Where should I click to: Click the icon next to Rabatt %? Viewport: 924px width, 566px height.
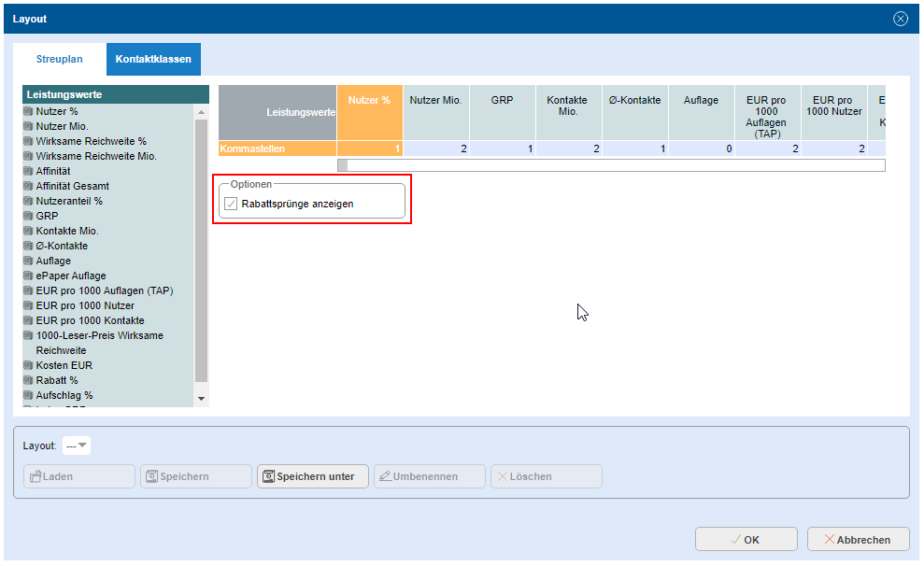[29, 381]
